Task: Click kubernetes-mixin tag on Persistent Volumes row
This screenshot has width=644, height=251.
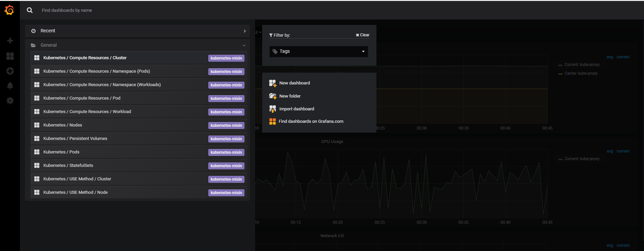Action: tap(226, 139)
